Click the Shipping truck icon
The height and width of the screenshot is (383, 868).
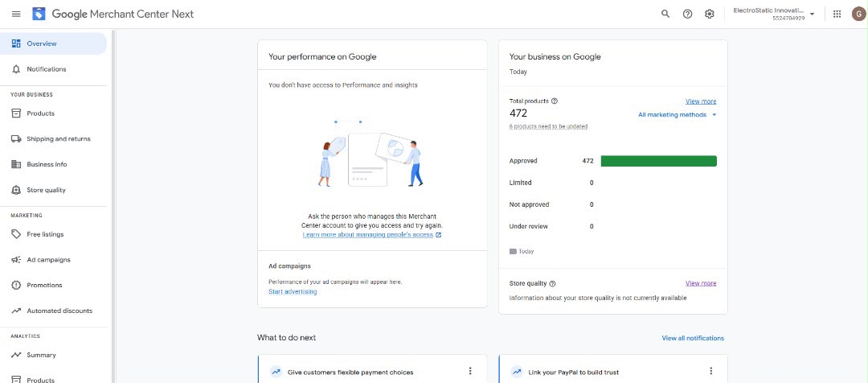tap(16, 139)
